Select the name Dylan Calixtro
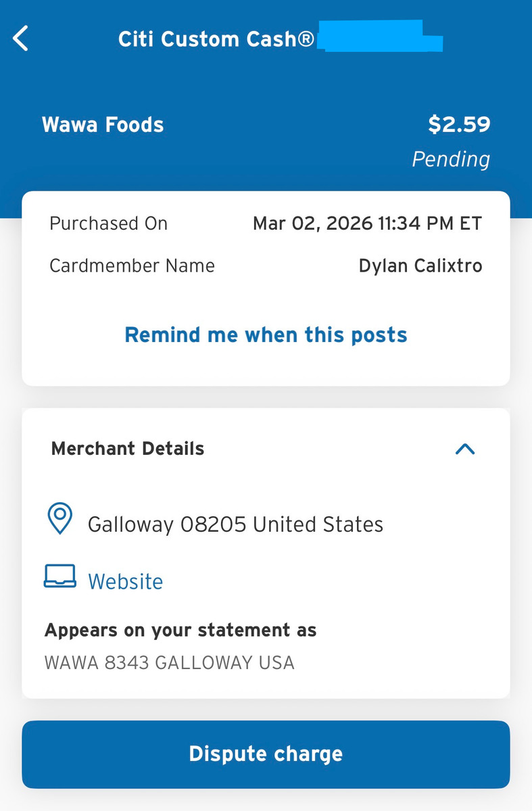Screen dimensions: 532x811 [x=420, y=266]
